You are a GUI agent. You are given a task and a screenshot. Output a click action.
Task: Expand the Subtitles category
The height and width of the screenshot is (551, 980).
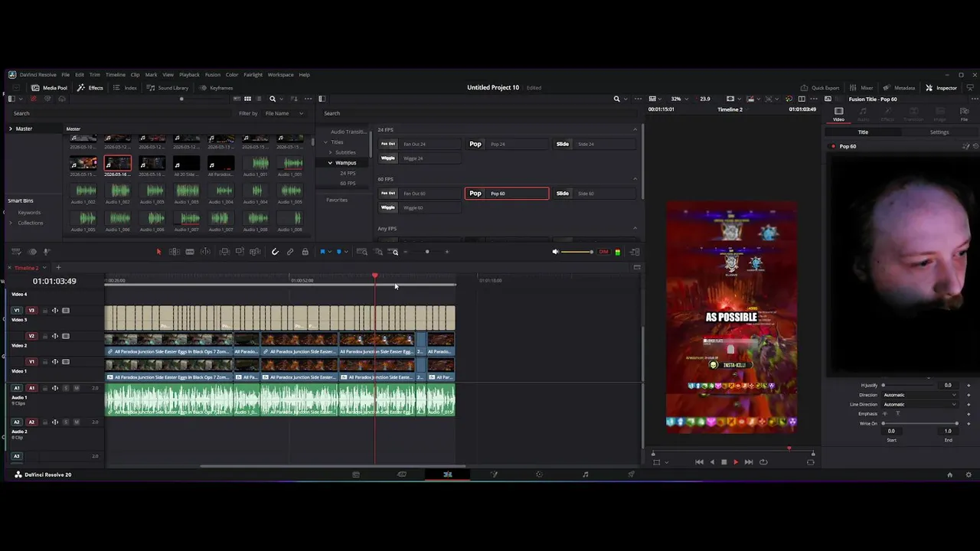[x=331, y=152]
